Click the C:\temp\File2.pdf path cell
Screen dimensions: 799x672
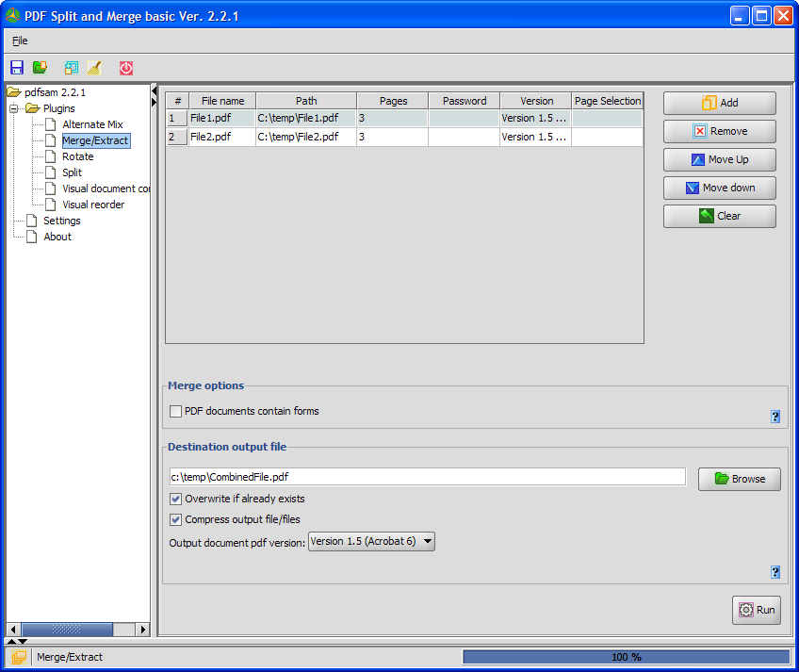pyautogui.click(x=305, y=138)
